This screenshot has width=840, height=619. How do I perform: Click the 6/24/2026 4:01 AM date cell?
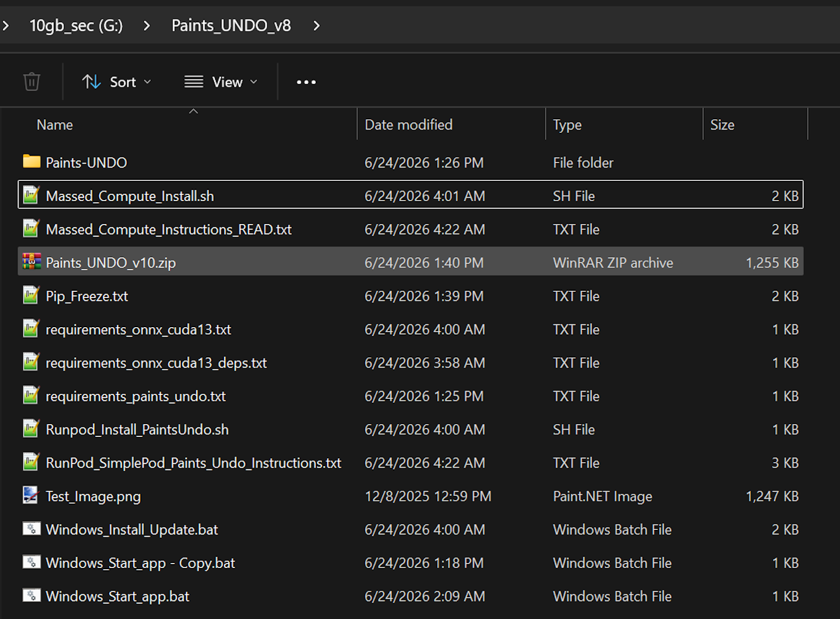coord(425,196)
